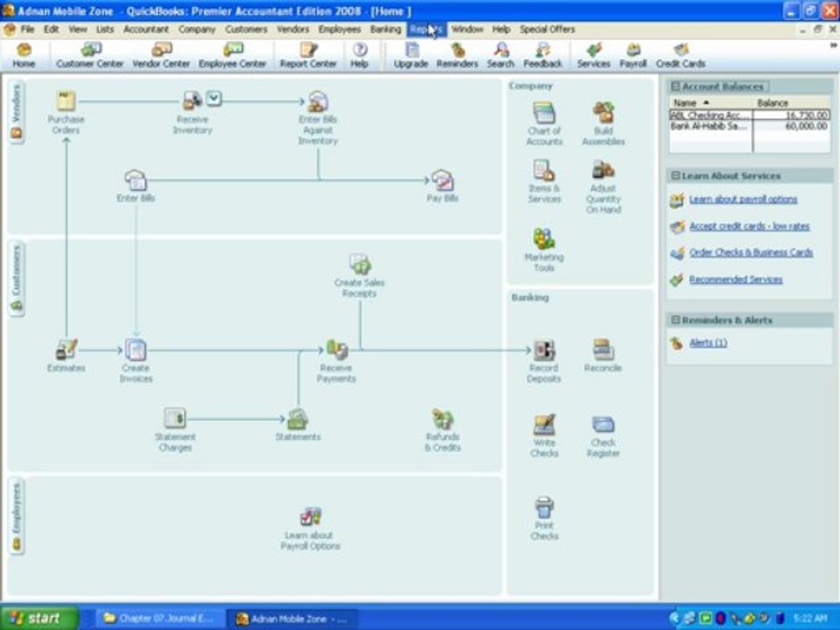This screenshot has height=630, width=840.
Task: Click the Customers side tab
Action: point(16,278)
